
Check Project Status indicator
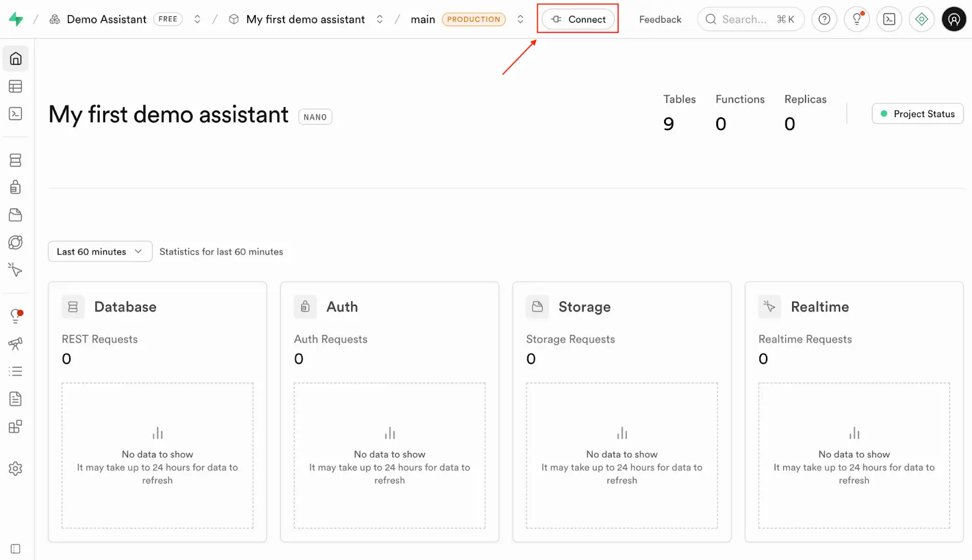coord(917,114)
